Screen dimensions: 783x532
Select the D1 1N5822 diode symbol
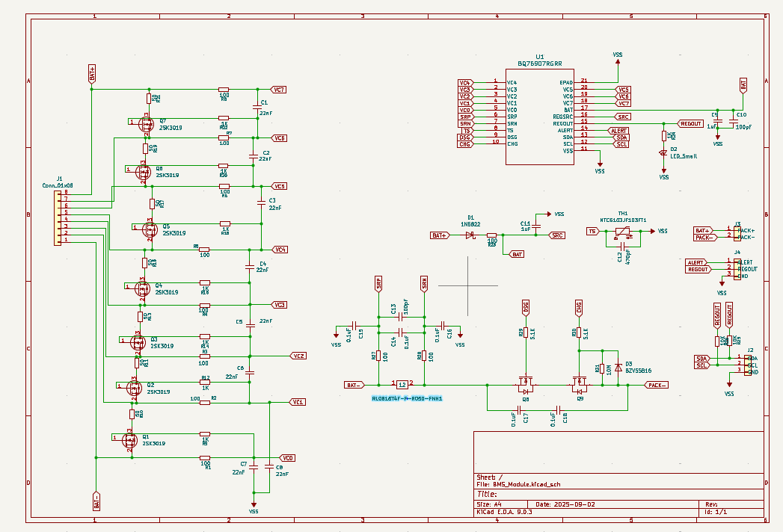[x=470, y=235]
